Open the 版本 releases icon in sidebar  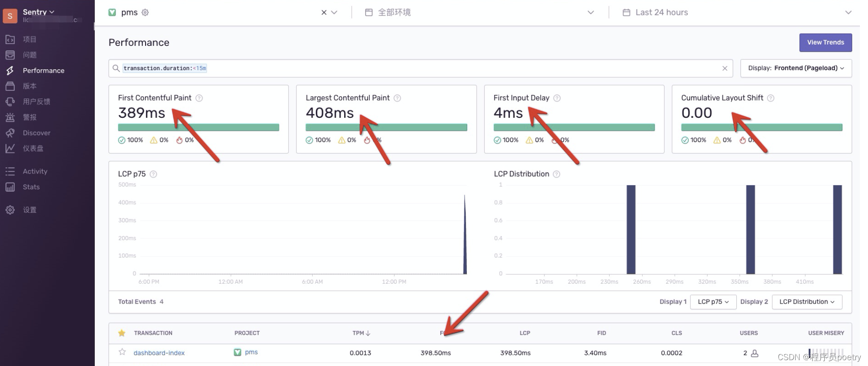pos(10,86)
